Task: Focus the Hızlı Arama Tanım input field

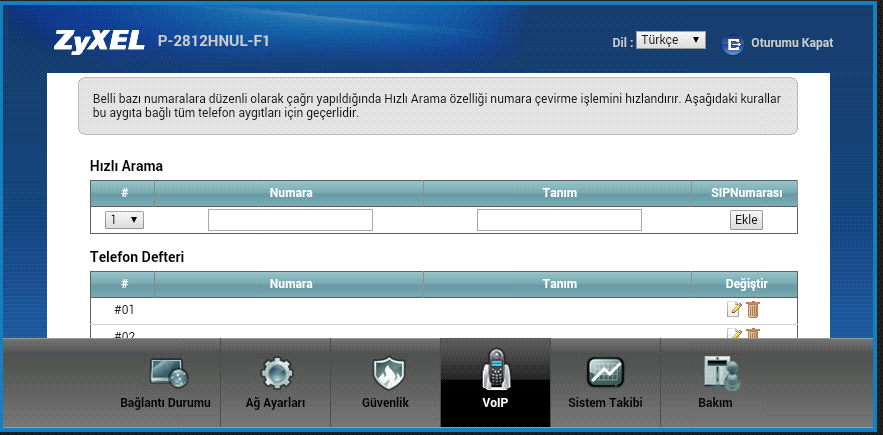Action: (559, 220)
